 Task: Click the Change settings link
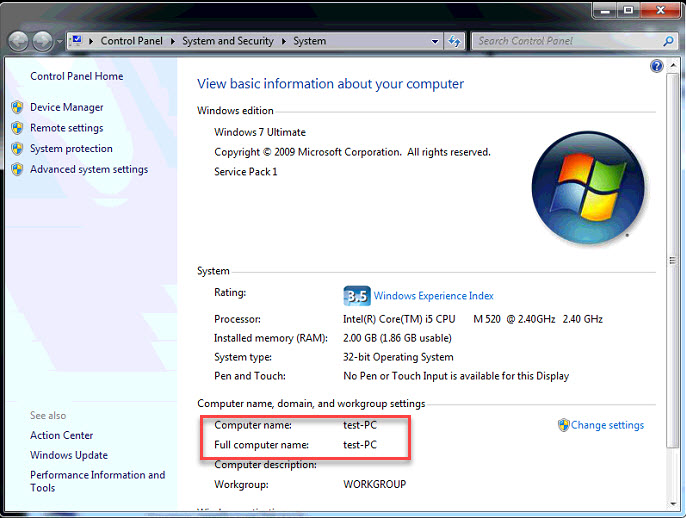point(607,425)
